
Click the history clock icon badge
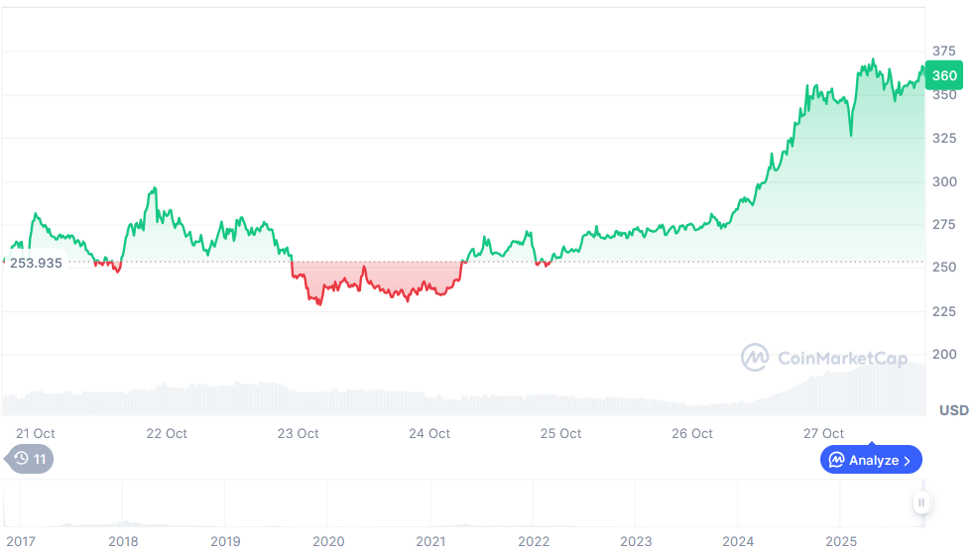point(21,459)
